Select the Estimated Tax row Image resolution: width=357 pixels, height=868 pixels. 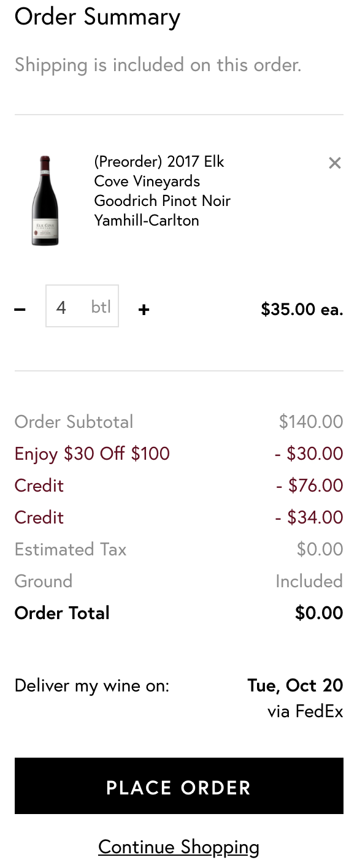[x=70, y=549]
